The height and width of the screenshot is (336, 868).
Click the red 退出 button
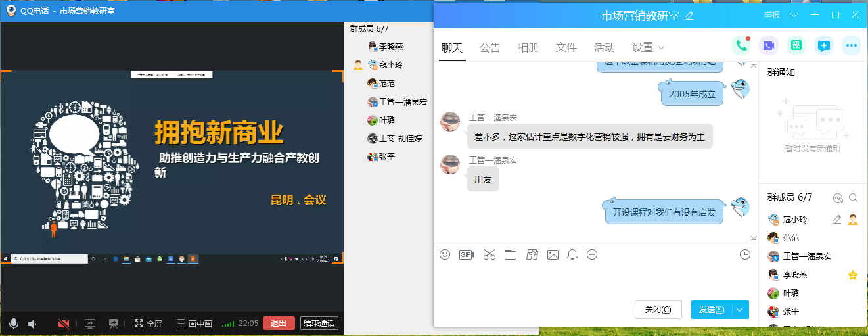(279, 324)
